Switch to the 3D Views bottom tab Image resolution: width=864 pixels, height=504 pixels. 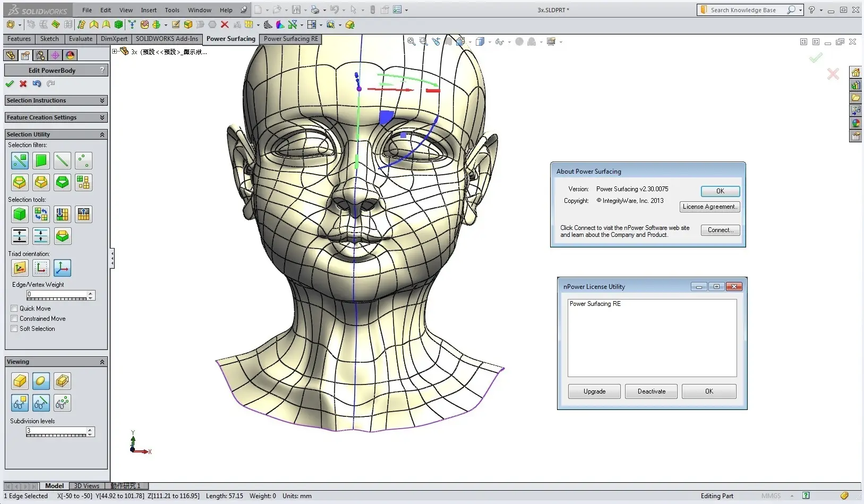(87, 486)
